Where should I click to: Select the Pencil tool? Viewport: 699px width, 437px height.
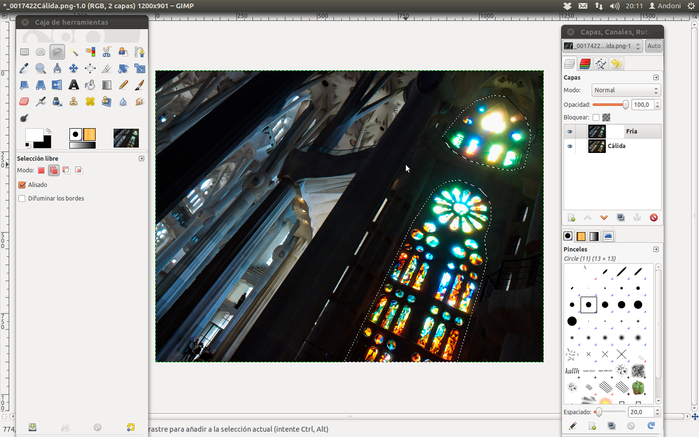coord(123,85)
